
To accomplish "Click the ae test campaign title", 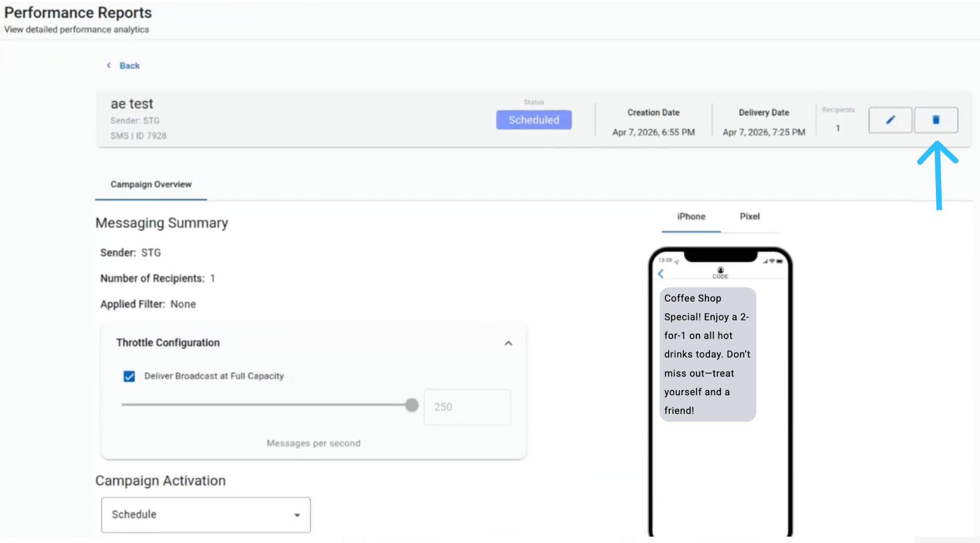I will coord(132,104).
